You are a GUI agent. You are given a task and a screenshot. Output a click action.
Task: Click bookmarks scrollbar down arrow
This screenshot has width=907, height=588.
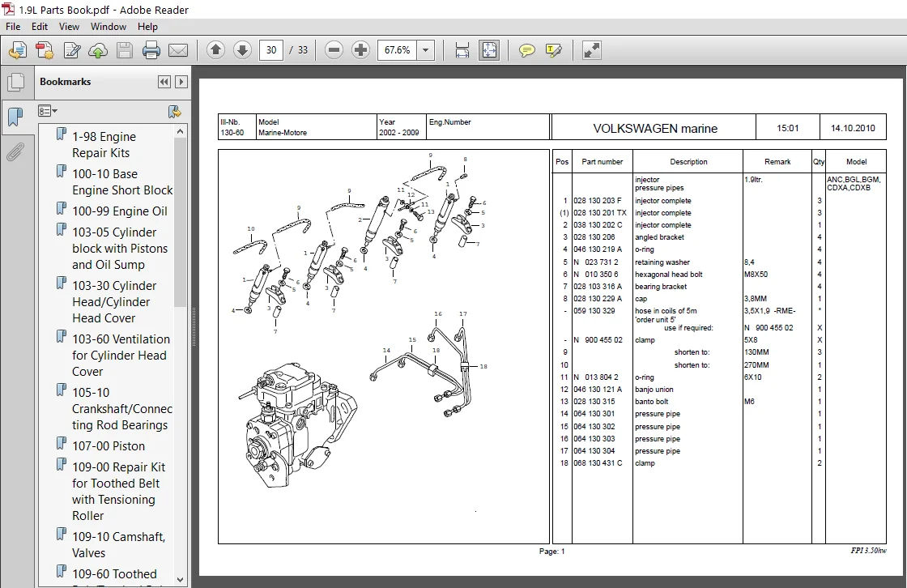click(180, 579)
